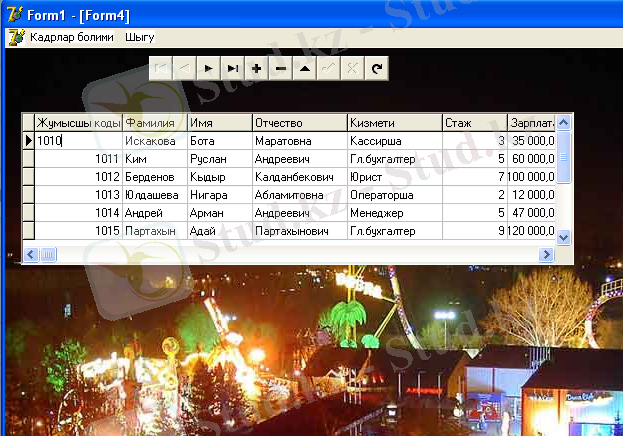Select the patronymic cell Партахынович
623x436 pixels.
point(300,231)
